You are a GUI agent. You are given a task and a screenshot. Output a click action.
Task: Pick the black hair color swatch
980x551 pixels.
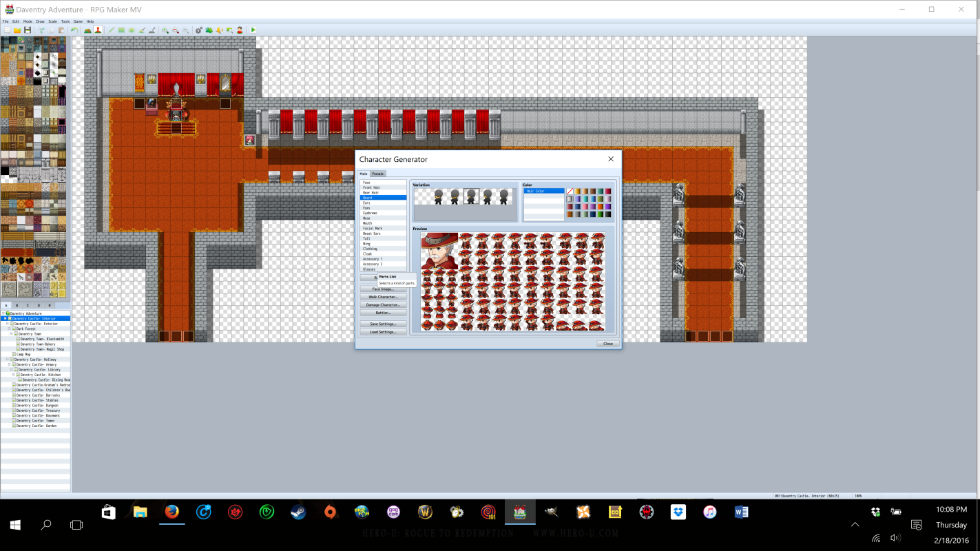pyautogui.click(x=608, y=214)
